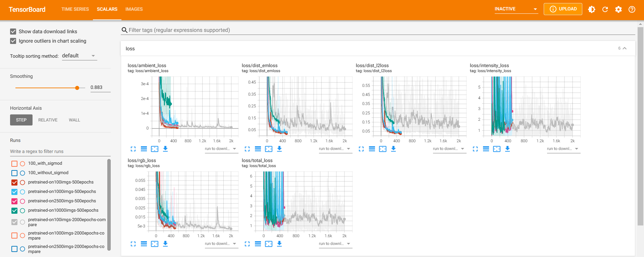This screenshot has width=644, height=257.
Task: Toggle y-axis log scale for ambient_loss chart
Action: [144, 149]
